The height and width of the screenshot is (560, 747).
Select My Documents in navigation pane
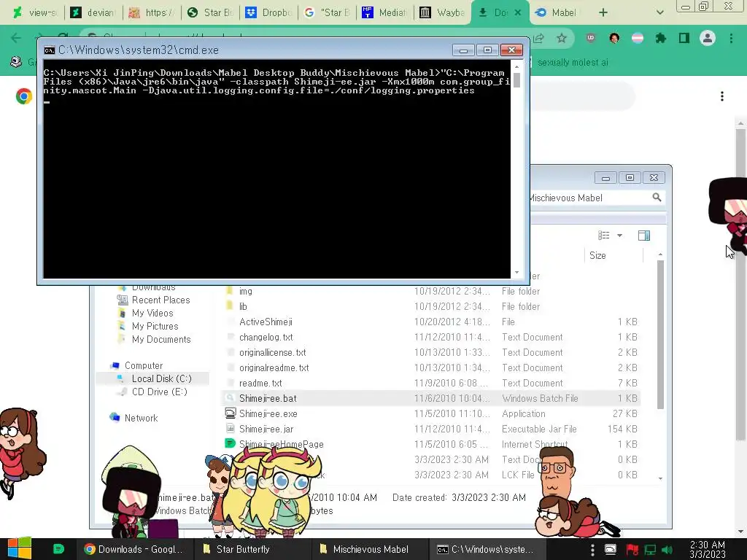tap(161, 339)
